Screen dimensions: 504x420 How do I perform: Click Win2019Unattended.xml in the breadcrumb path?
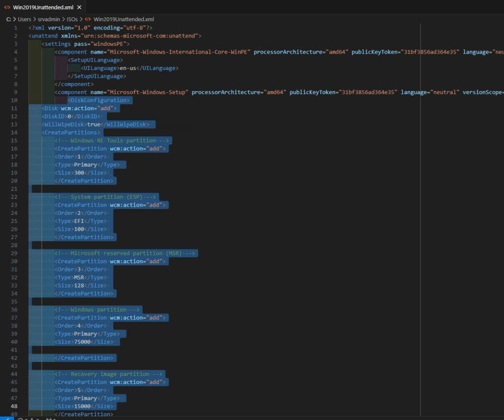[x=124, y=19]
